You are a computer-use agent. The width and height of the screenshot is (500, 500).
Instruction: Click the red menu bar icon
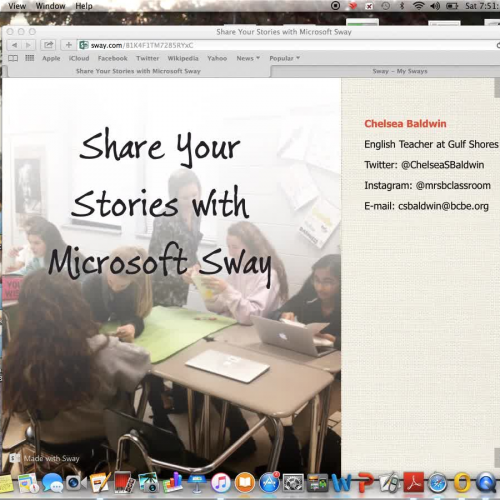[x=353, y=6]
